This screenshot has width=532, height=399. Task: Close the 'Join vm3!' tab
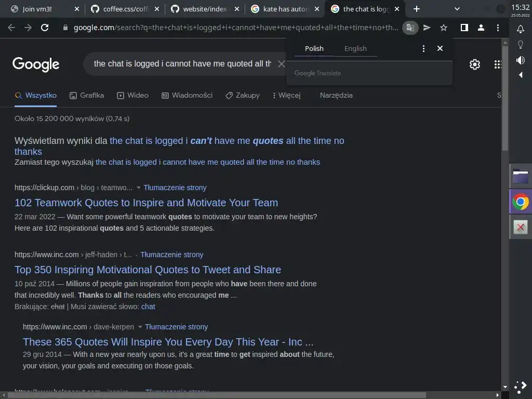77,9
